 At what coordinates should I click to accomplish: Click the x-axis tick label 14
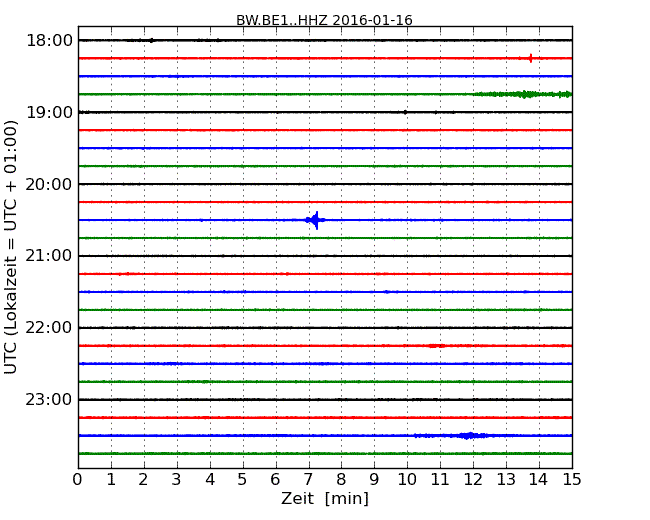click(x=539, y=479)
